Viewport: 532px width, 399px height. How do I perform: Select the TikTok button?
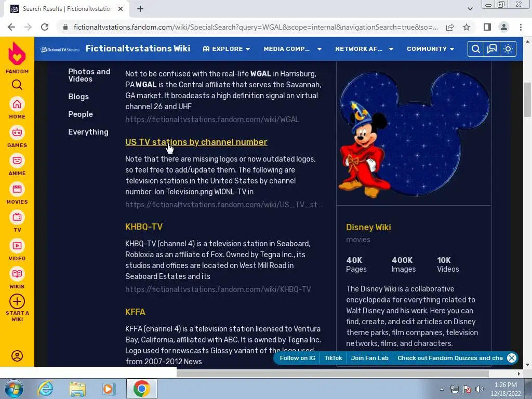tap(333, 358)
